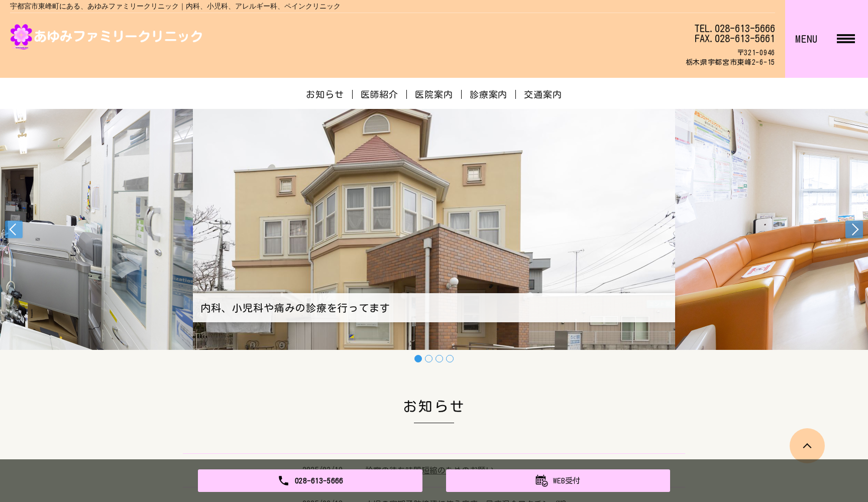This screenshot has width=868, height=502.
Task: Open the 診療案内 navigation item
Action: (x=488, y=94)
